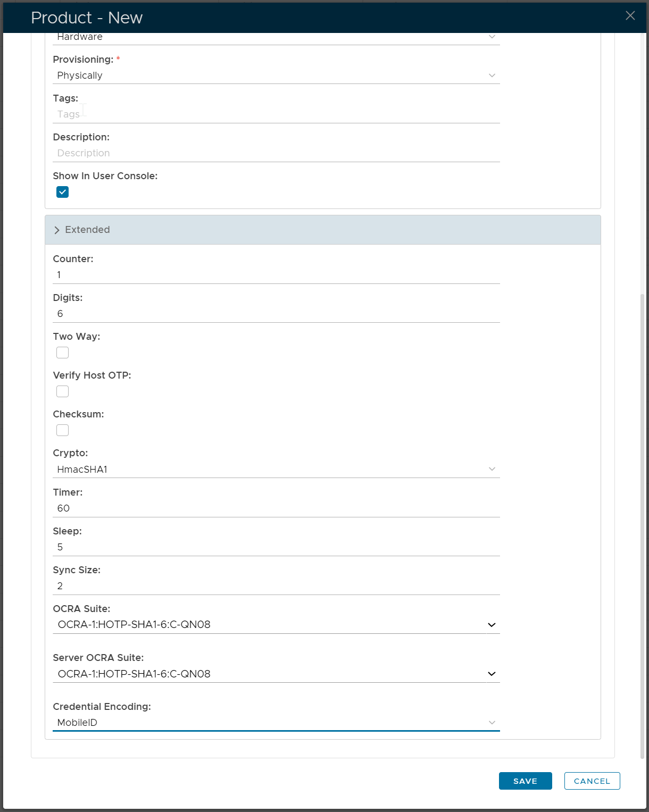Click the Save button

525,781
